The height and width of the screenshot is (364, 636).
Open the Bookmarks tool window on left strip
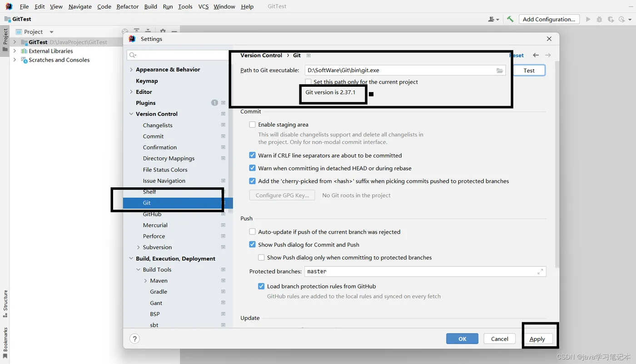[x=5, y=344]
